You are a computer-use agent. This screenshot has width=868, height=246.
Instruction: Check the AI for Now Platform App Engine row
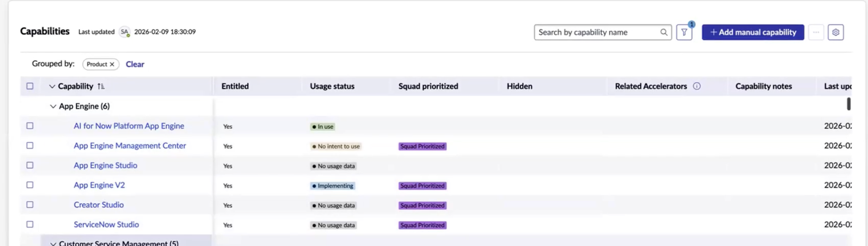[x=30, y=126]
